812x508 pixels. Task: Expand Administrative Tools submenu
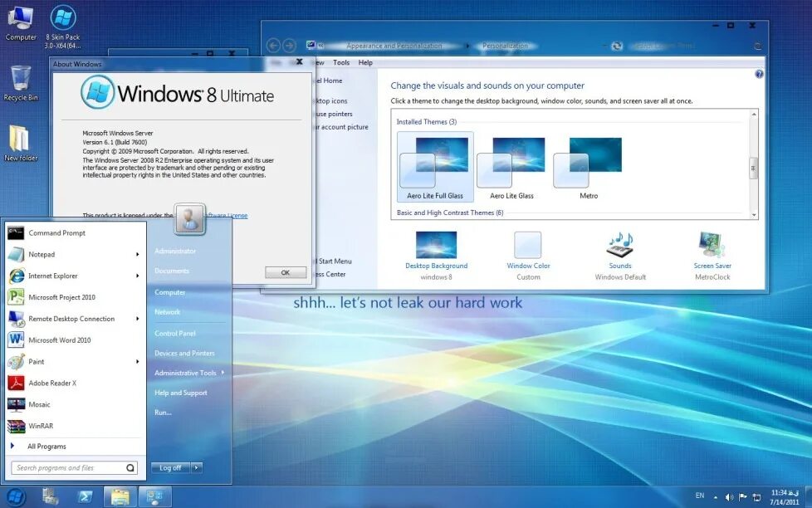click(x=189, y=373)
